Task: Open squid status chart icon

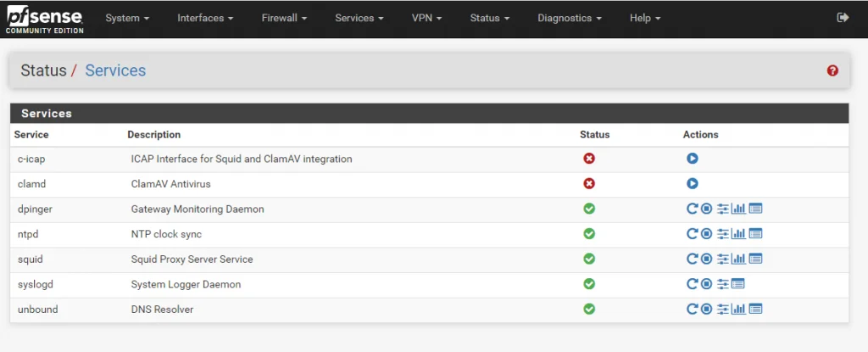Action: tap(738, 259)
